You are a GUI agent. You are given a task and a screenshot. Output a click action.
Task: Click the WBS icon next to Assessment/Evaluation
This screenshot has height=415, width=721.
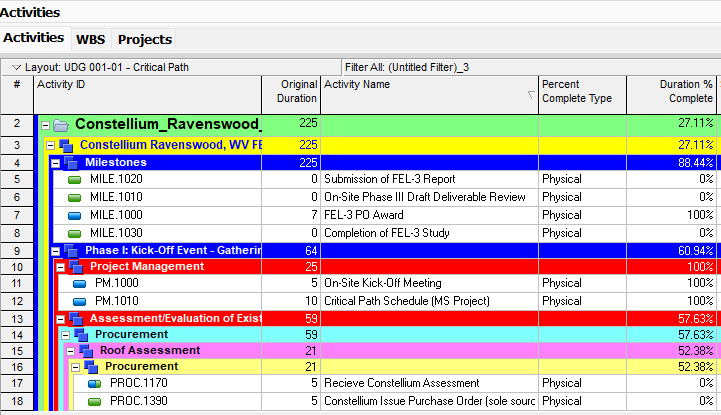(x=76, y=318)
